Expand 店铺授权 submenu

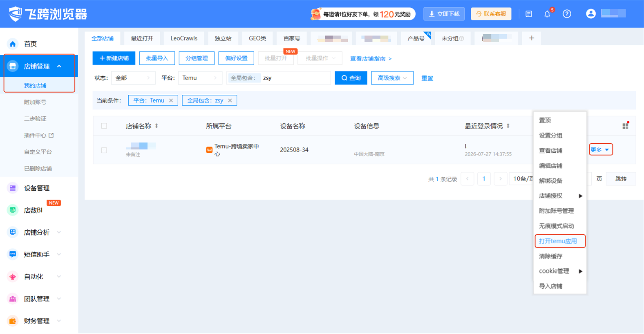point(560,196)
